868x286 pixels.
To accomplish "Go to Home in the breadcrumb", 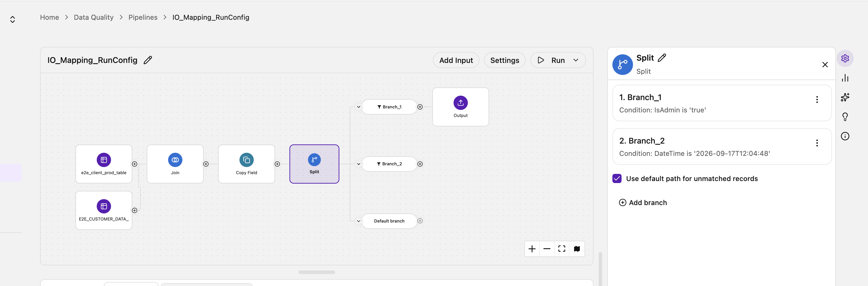I will tap(49, 17).
